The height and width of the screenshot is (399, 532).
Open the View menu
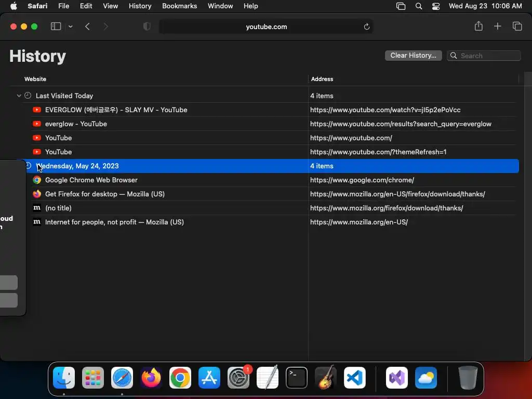tap(110, 6)
